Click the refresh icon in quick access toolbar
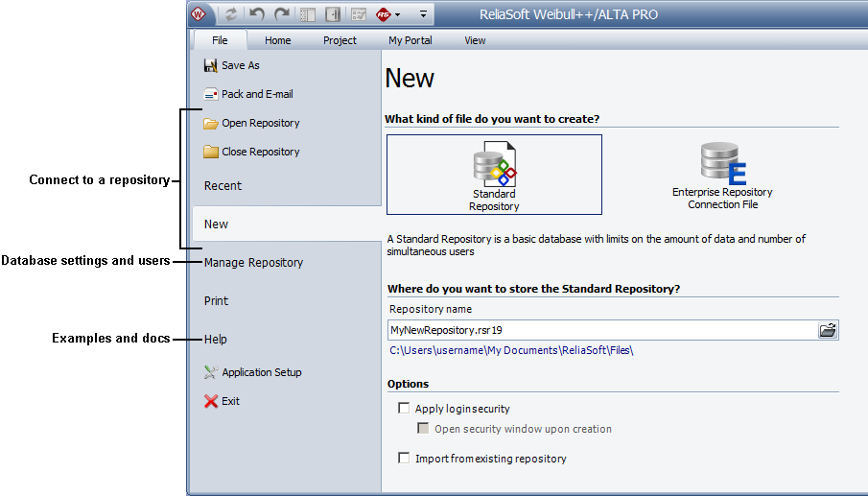Image resolution: width=868 pixels, height=496 pixels. 231,14
